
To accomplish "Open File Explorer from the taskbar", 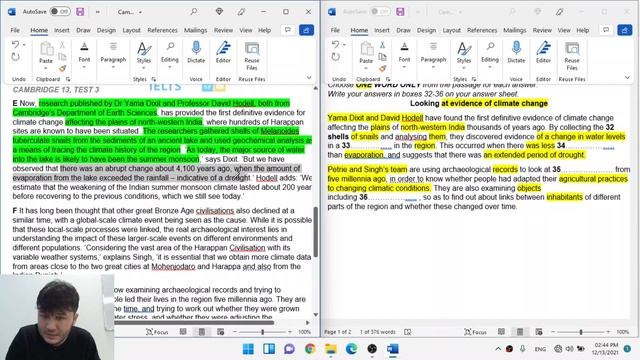I will (x=331, y=349).
